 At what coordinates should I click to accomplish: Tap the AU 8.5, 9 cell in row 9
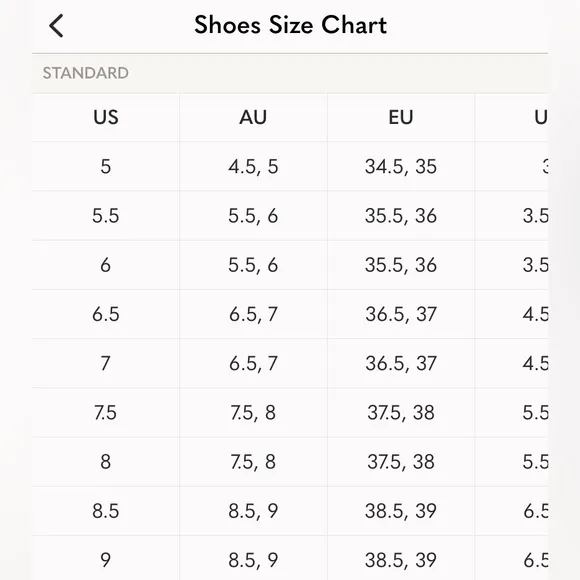(253, 558)
